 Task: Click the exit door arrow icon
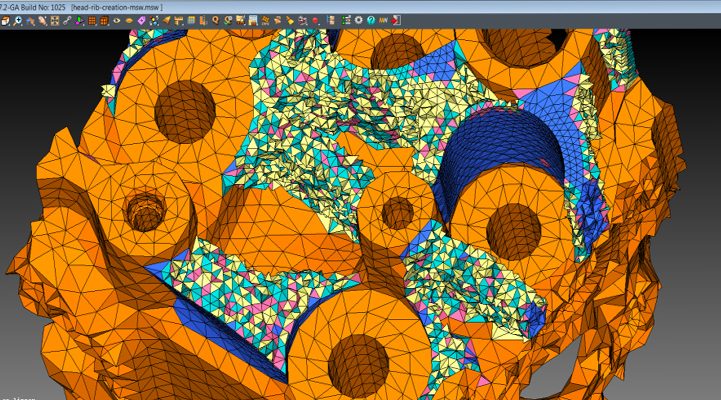[x=397, y=20]
